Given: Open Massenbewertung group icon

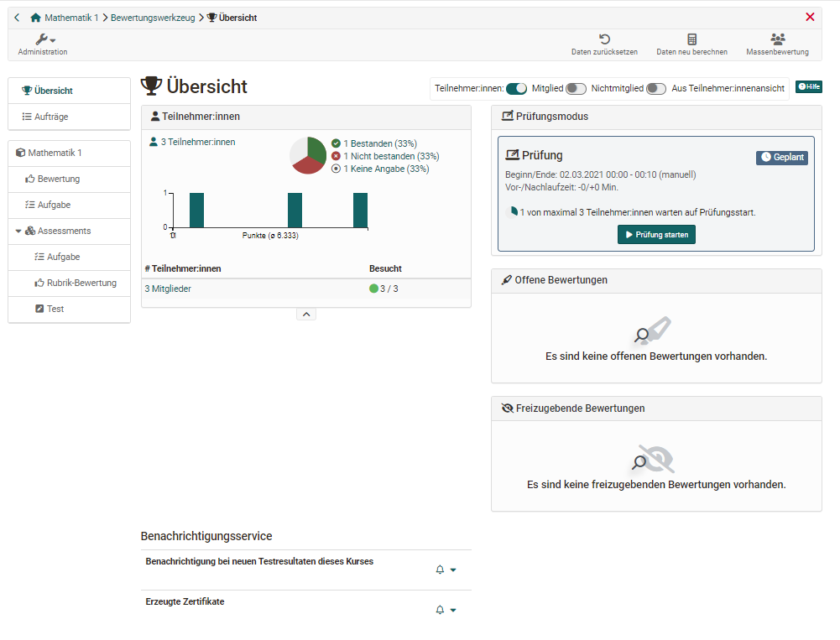Looking at the screenshot, I should [777, 39].
